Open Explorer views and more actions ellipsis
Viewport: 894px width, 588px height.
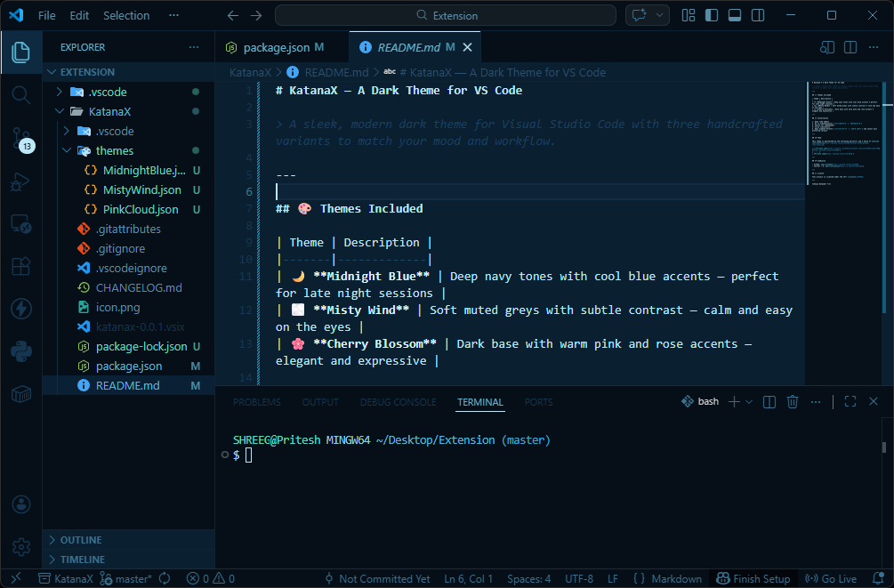click(194, 47)
